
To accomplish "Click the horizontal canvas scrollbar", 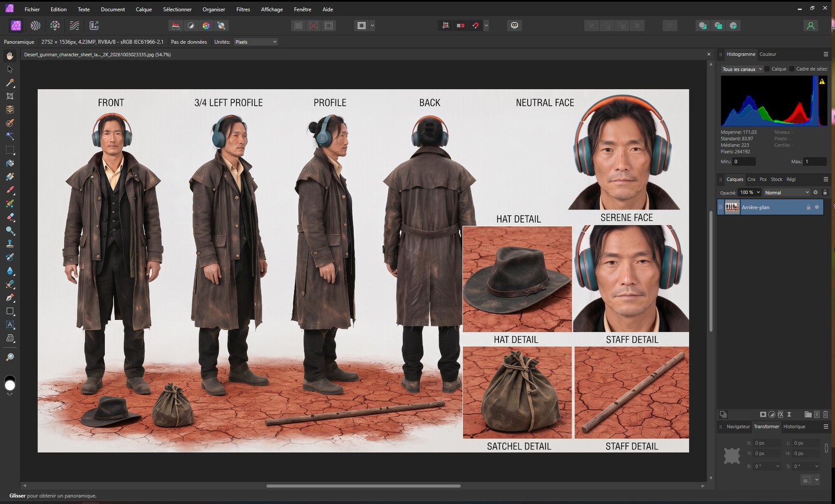I will pos(363,486).
